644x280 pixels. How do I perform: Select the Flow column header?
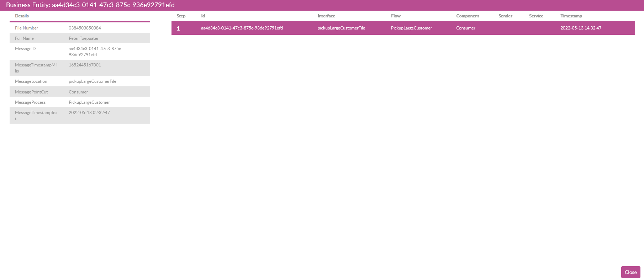pyautogui.click(x=396, y=16)
